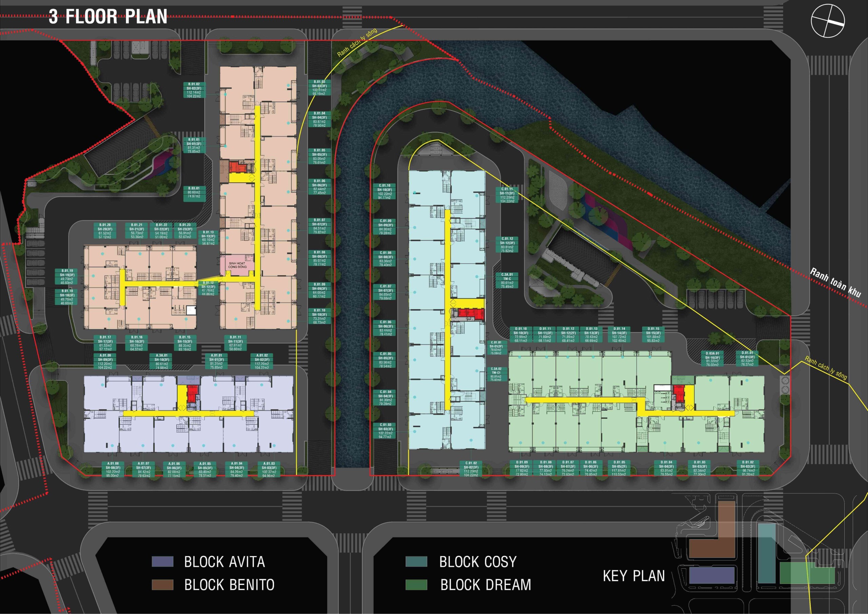Click the Block Avita legend color swatch
This screenshot has height=614, width=868.
(x=162, y=561)
